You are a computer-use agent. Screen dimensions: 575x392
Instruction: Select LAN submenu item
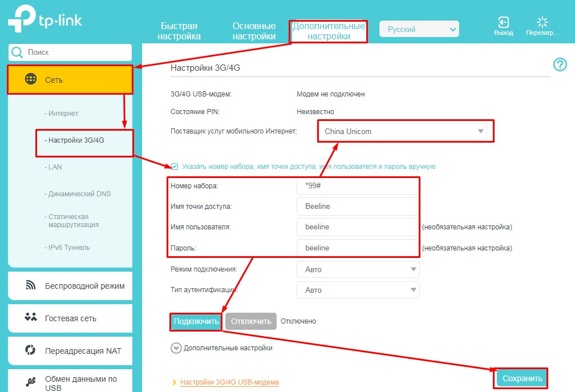pyautogui.click(x=53, y=167)
